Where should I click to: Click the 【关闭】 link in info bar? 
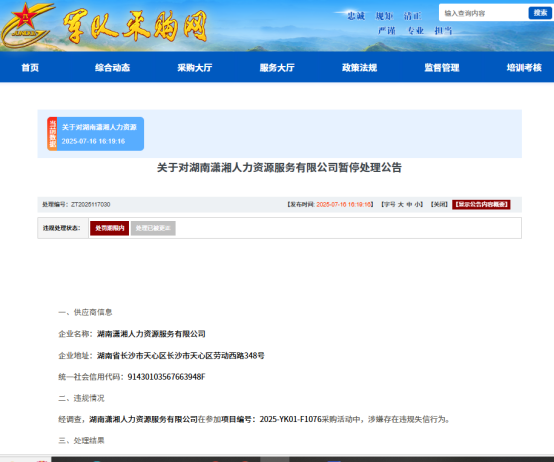pos(439,205)
